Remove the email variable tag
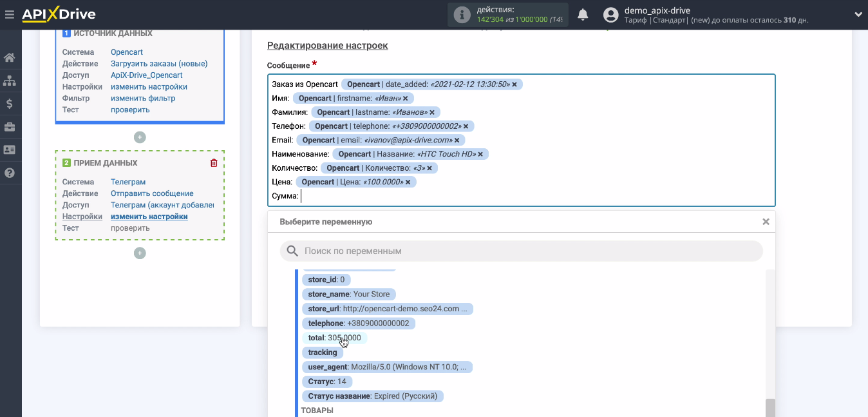This screenshot has width=868, height=417. [457, 141]
